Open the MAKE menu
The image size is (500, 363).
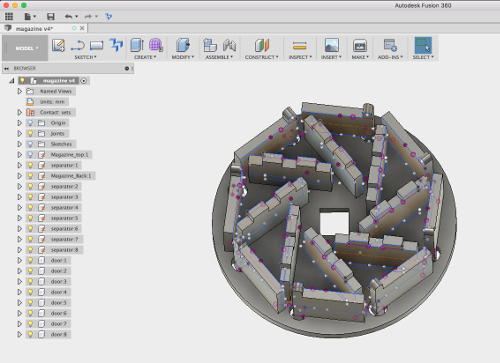tap(360, 57)
